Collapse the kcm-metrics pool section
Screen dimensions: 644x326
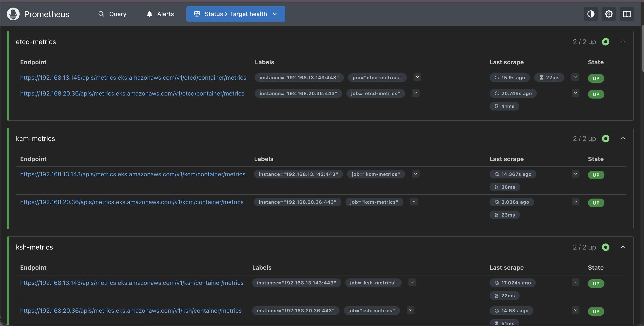tap(623, 139)
